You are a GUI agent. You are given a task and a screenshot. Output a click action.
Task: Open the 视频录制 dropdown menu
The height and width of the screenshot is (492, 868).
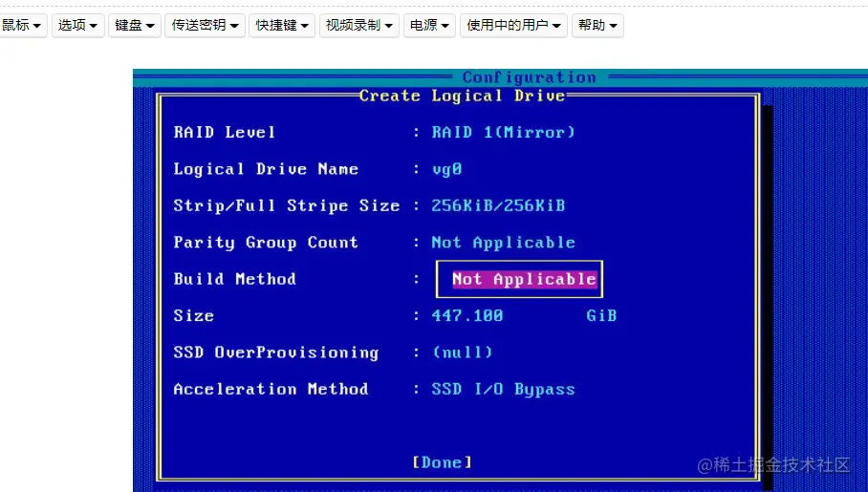359,26
